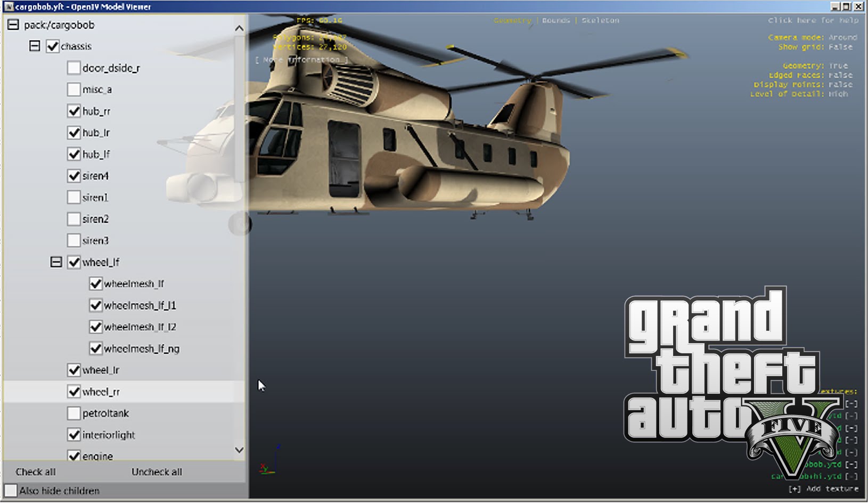
Task: Collapse the pack/cargobob root node
Action: click(13, 25)
